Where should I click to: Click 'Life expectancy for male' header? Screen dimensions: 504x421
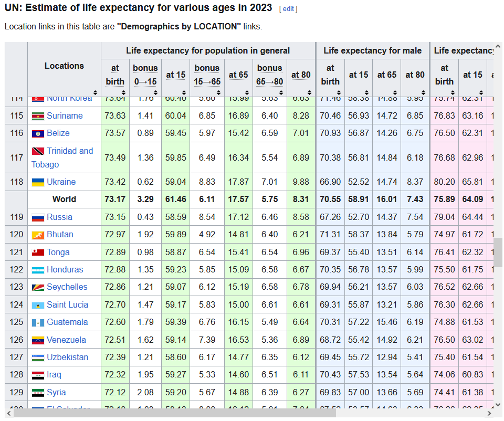pyautogui.click(x=373, y=50)
